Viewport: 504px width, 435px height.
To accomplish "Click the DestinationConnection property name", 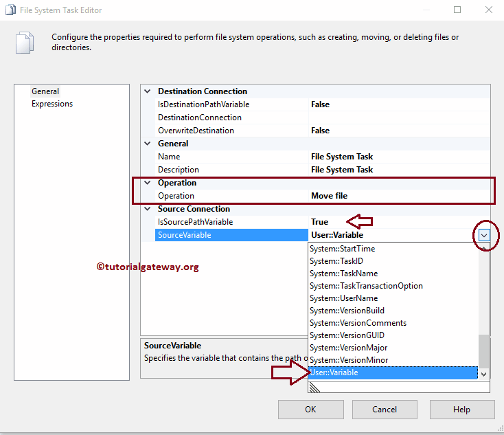I will 200,118.
